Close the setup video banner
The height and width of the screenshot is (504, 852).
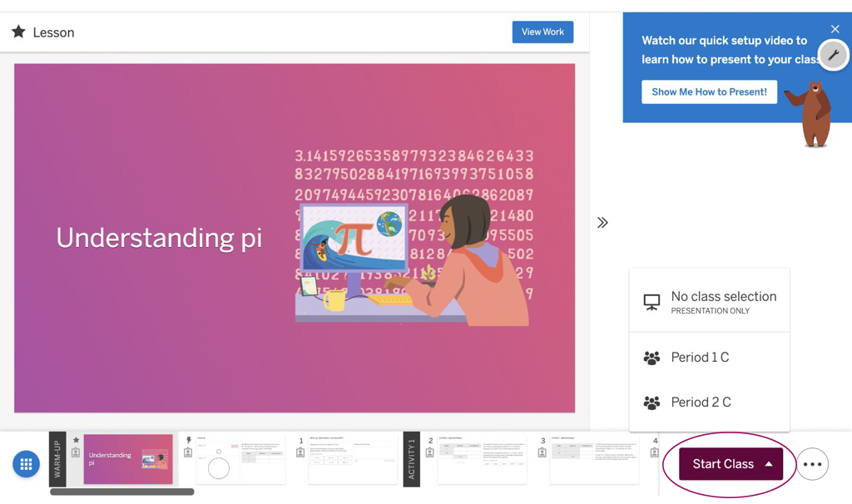coord(835,29)
